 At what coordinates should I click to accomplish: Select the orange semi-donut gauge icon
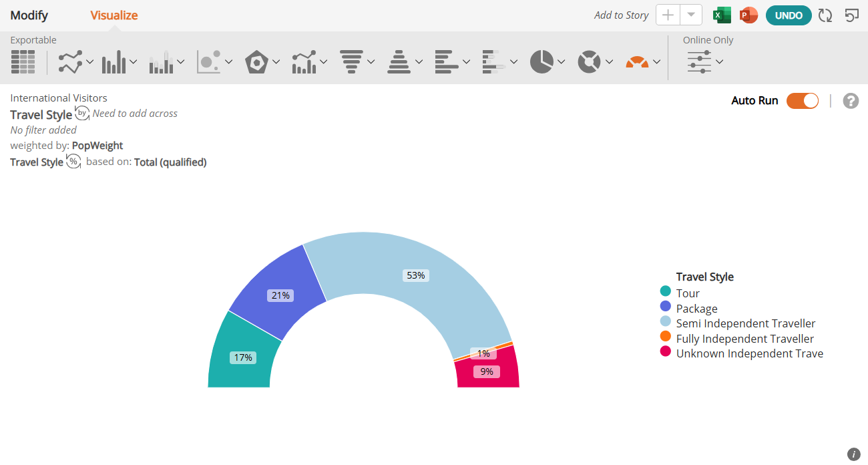coord(637,62)
